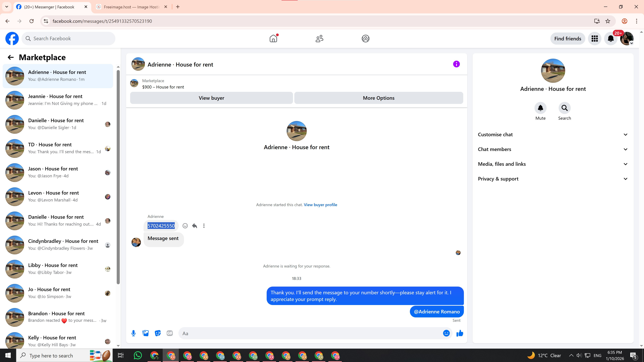
Task: Click the voice clip microphone icon
Action: (133, 333)
